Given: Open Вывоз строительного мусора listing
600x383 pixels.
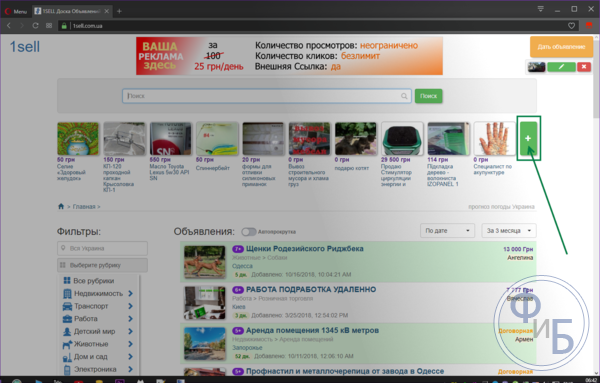Looking at the screenshot, I should (x=310, y=154).
